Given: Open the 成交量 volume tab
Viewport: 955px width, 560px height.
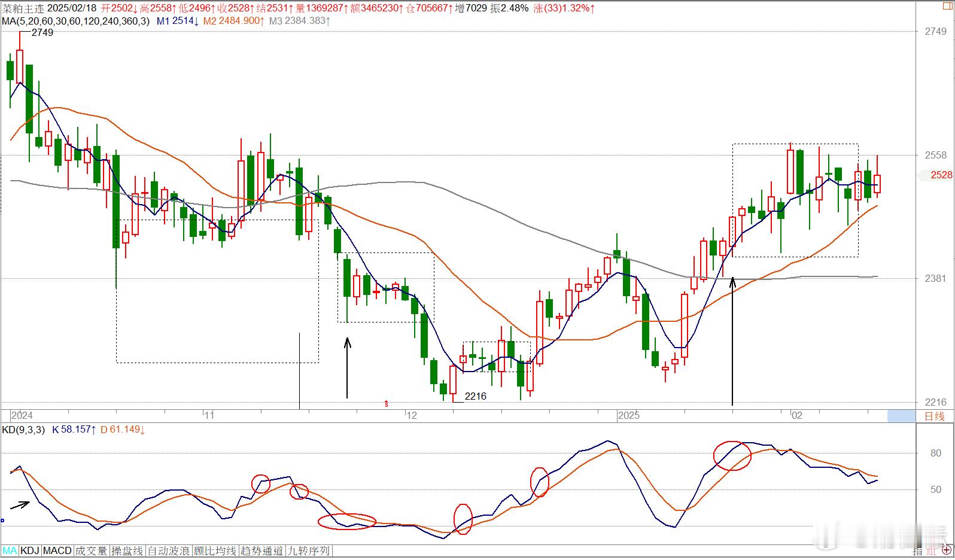Looking at the screenshot, I should click(x=92, y=550).
